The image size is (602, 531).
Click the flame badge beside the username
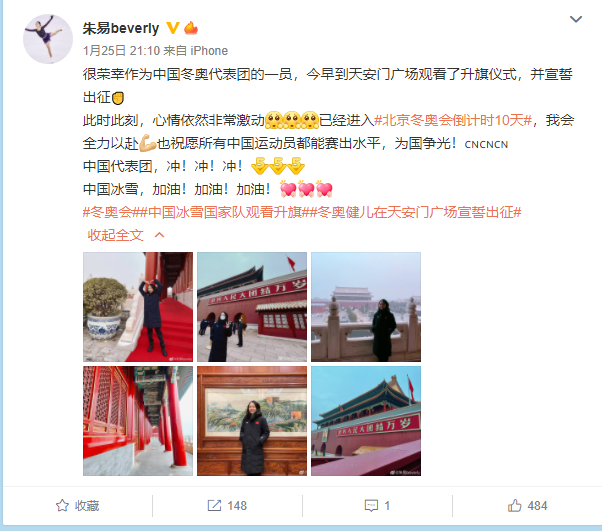(191, 28)
